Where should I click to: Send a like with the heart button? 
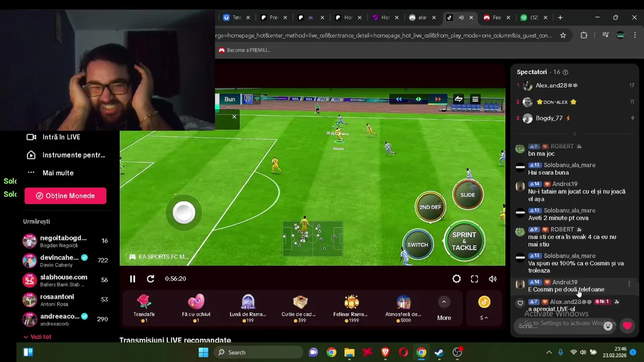pyautogui.click(x=627, y=326)
